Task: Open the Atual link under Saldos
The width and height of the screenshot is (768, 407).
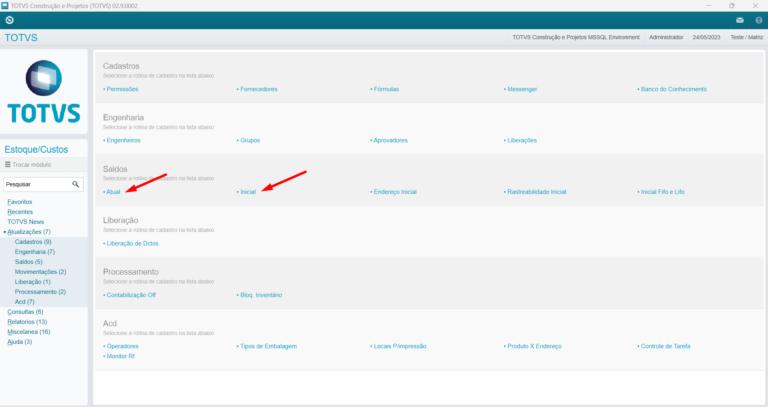Action: click(x=112, y=191)
